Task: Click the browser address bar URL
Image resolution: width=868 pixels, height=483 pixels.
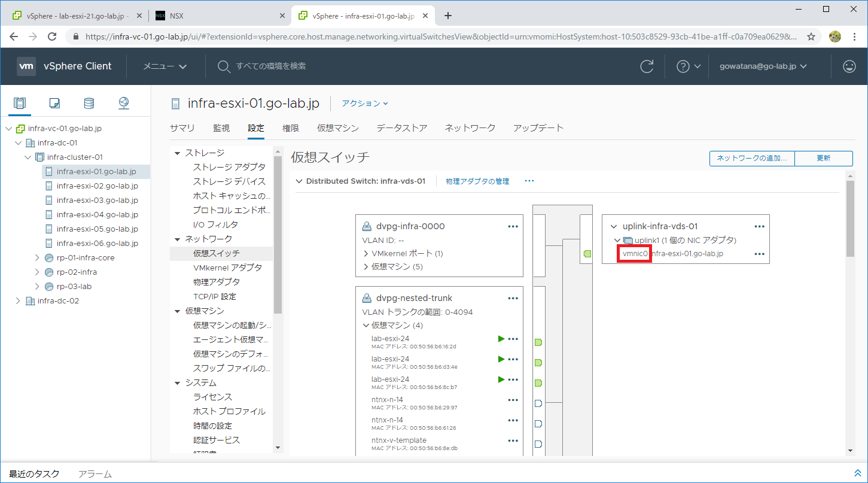Action: point(441,37)
